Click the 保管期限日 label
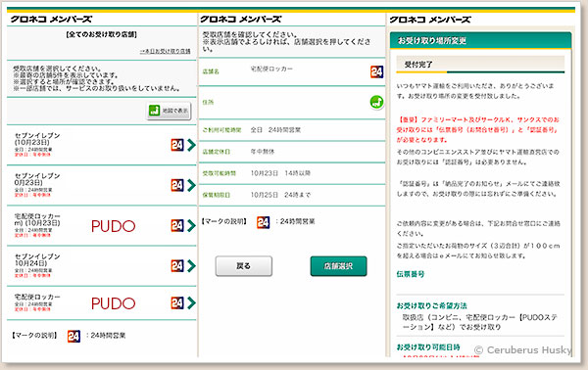The height and width of the screenshot is (370, 588). 217,195
